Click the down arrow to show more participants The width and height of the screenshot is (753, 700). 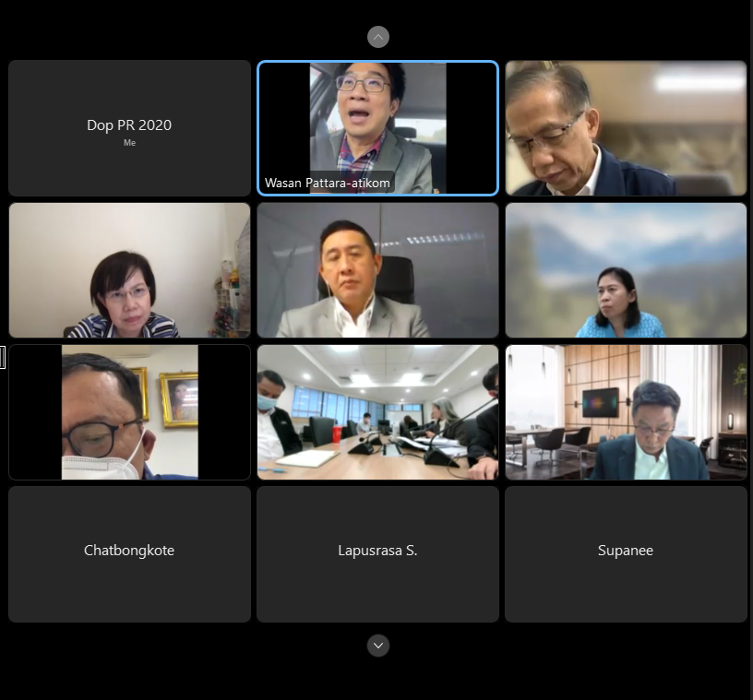pyautogui.click(x=378, y=646)
